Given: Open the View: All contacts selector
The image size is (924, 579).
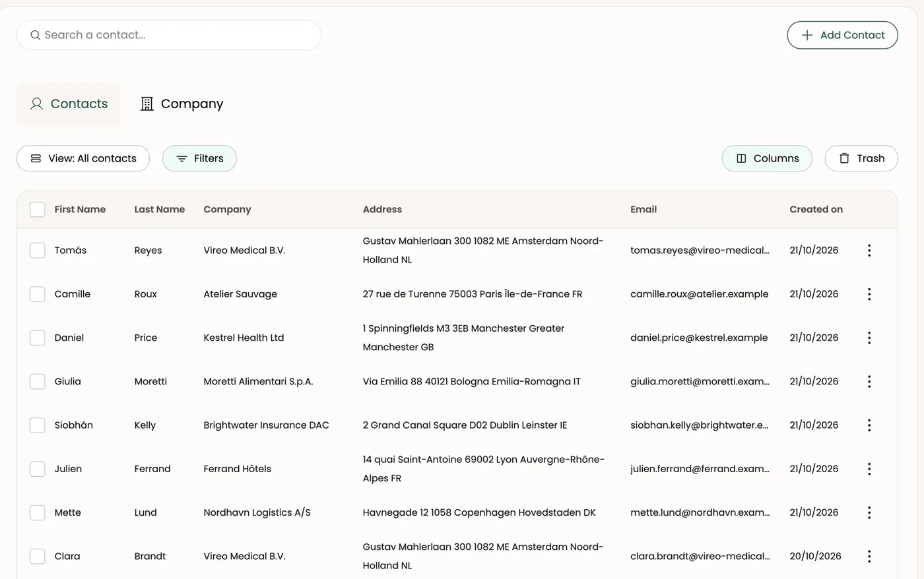Looking at the screenshot, I should [x=83, y=158].
